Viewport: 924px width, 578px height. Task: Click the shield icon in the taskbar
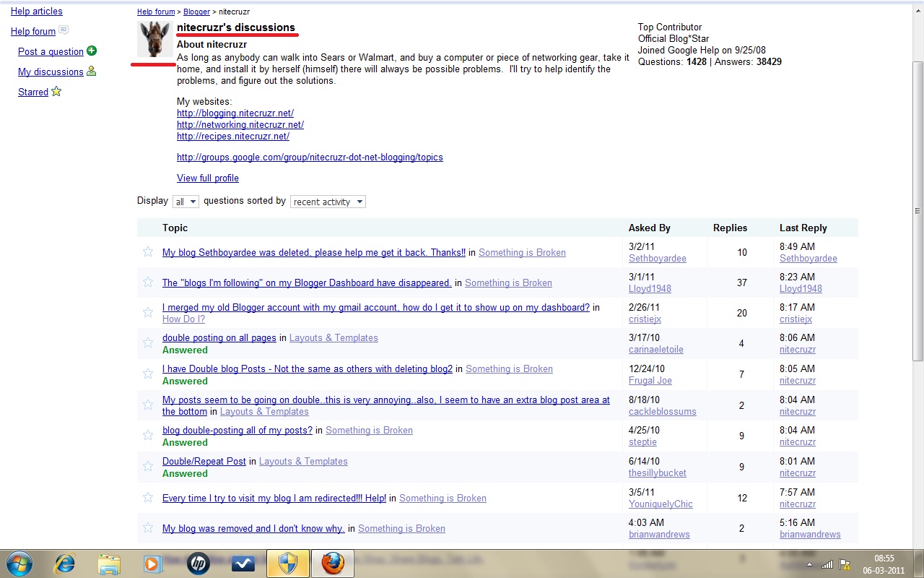[x=288, y=563]
